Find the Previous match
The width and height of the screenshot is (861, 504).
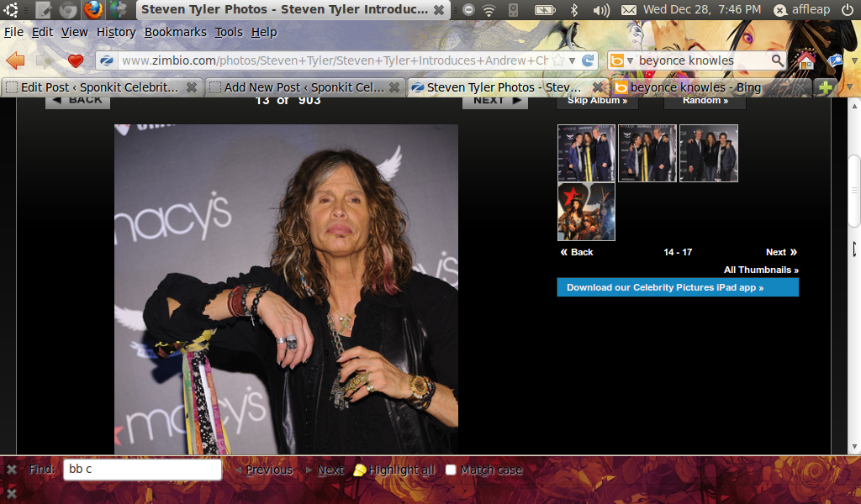tap(265, 470)
